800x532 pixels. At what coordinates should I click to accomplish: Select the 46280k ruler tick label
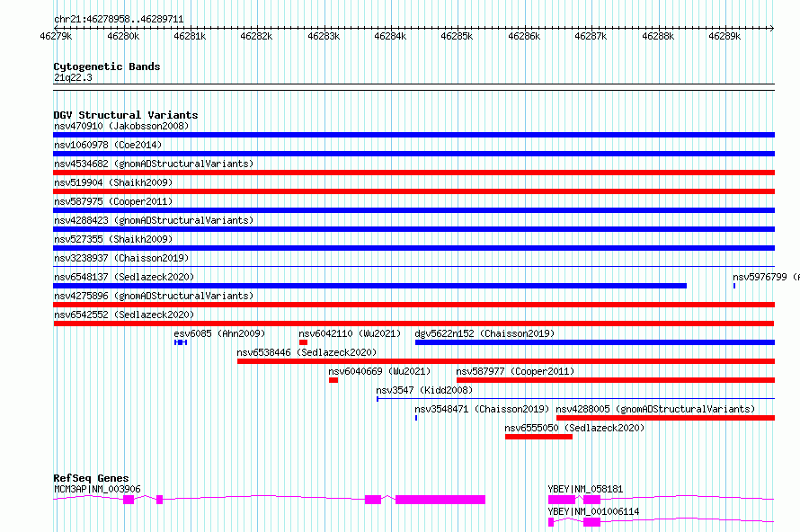[123, 36]
